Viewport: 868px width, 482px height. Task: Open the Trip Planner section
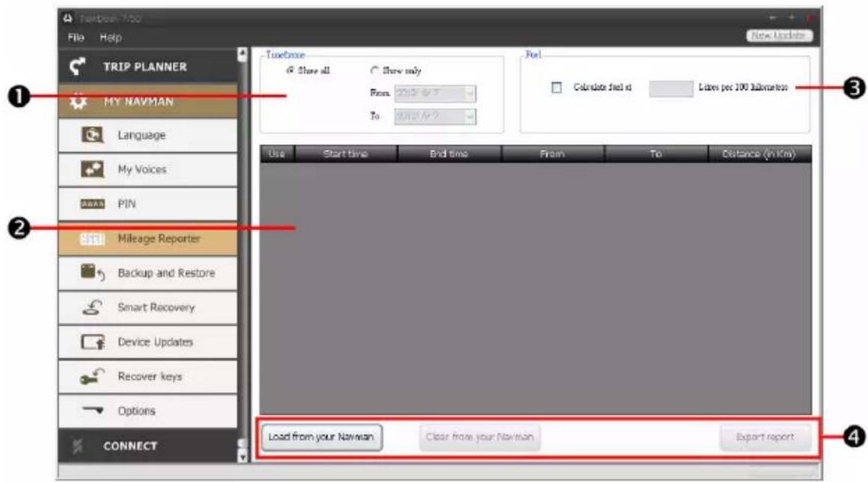(148, 67)
